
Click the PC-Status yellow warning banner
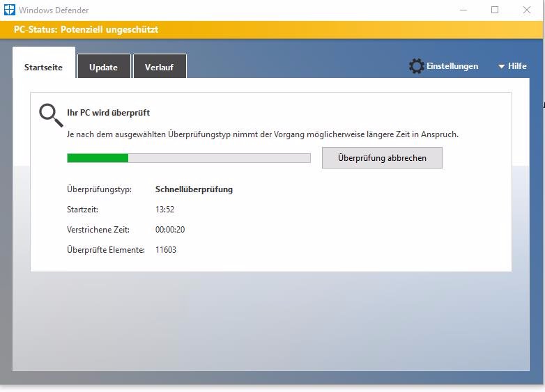[x=271, y=29]
